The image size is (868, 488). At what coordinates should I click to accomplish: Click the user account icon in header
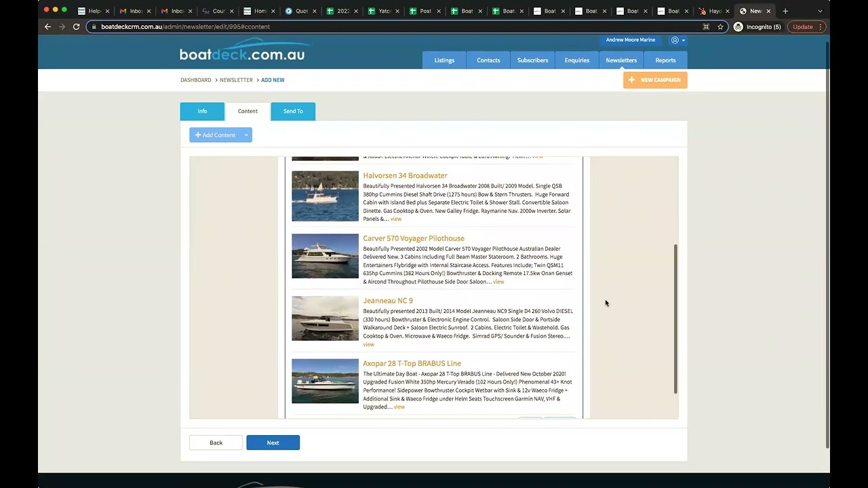click(x=675, y=40)
